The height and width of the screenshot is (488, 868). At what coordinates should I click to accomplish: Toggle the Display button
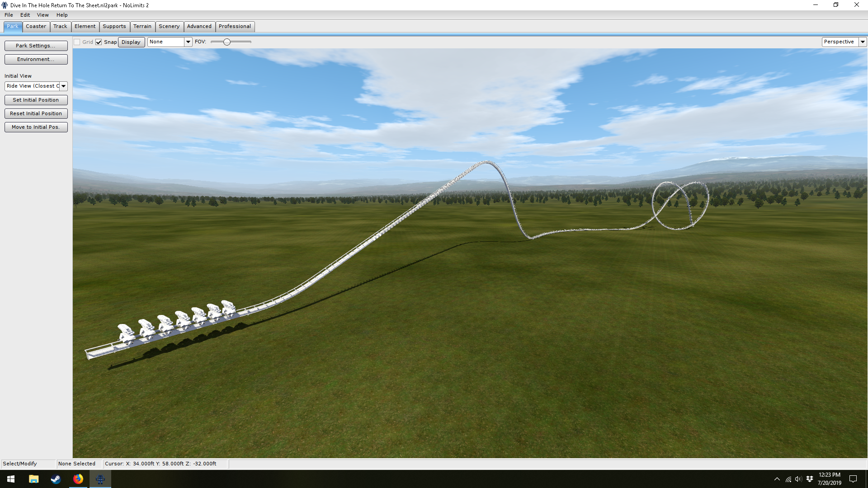(x=131, y=42)
